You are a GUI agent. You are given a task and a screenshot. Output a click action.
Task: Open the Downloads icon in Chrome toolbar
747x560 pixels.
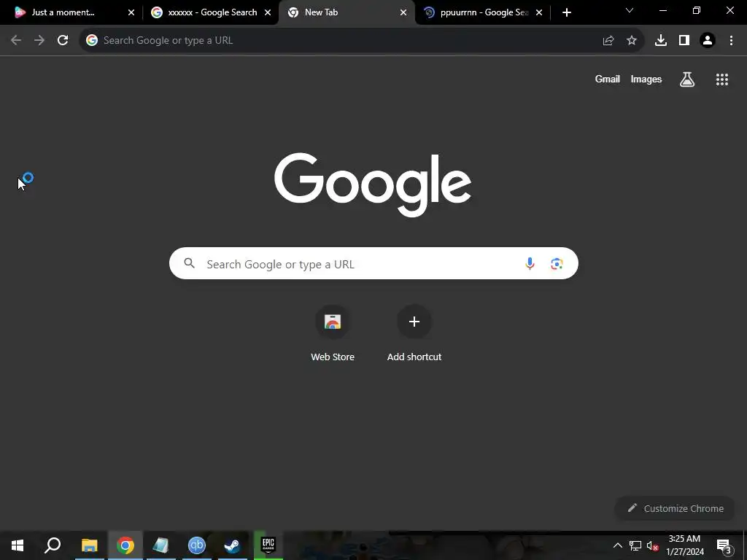pos(661,41)
